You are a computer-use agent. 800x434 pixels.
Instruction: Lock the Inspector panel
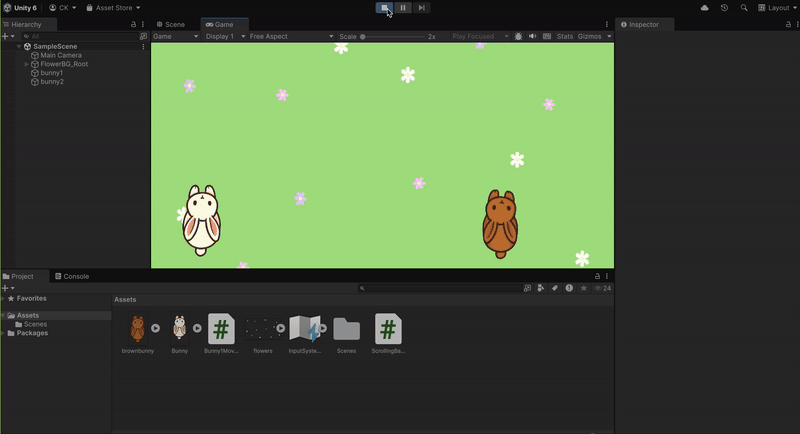[x=788, y=24]
